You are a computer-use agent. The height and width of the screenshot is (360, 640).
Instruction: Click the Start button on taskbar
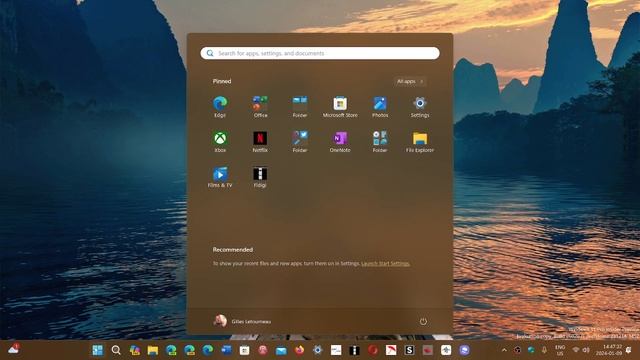tap(98, 350)
